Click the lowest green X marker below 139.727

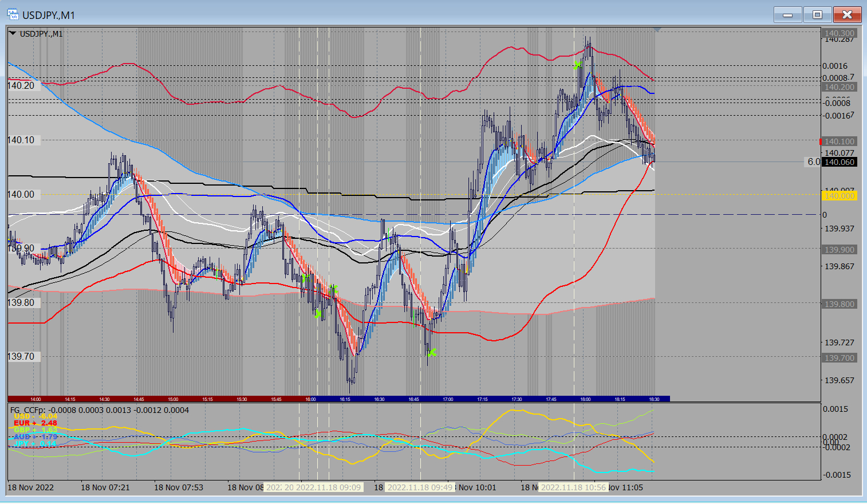pos(432,352)
